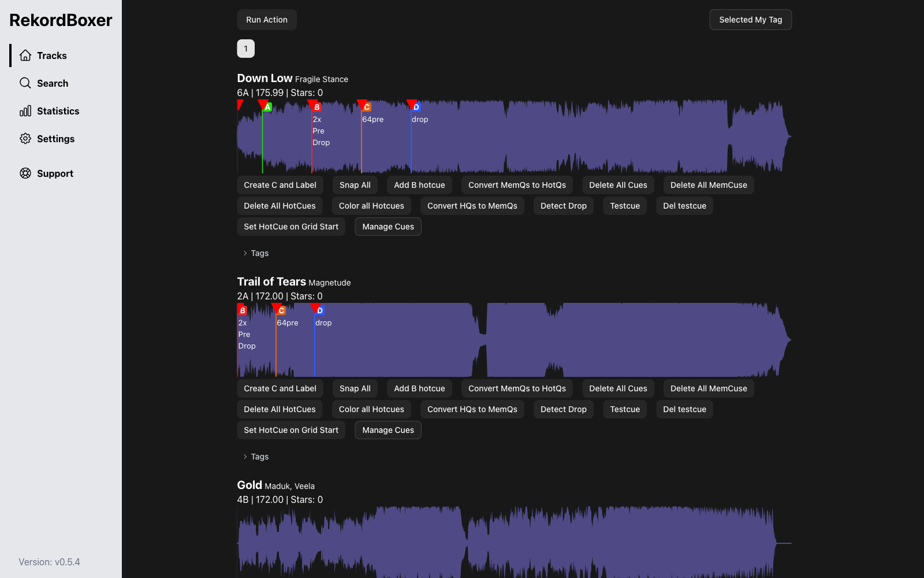Viewport: 924px width, 578px height.
Task: Click Add B hotcue for Down Low
Action: coord(419,185)
